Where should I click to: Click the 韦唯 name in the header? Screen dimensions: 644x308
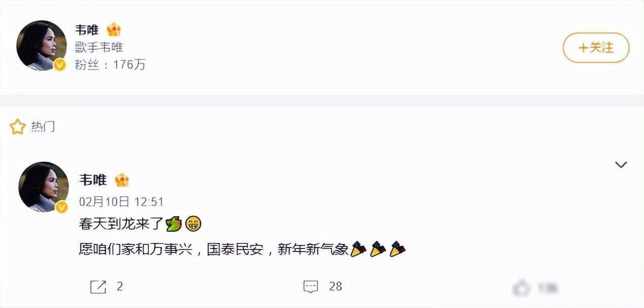(87, 30)
